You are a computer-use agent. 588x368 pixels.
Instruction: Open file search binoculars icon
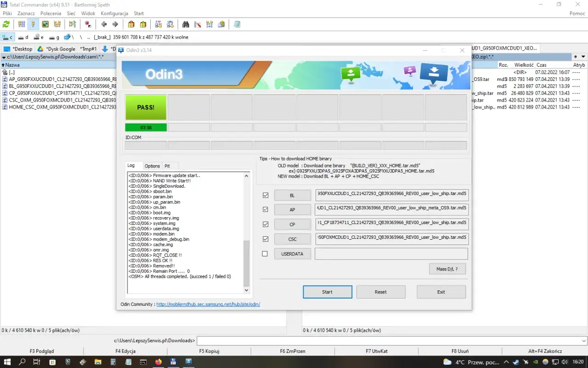point(186,24)
